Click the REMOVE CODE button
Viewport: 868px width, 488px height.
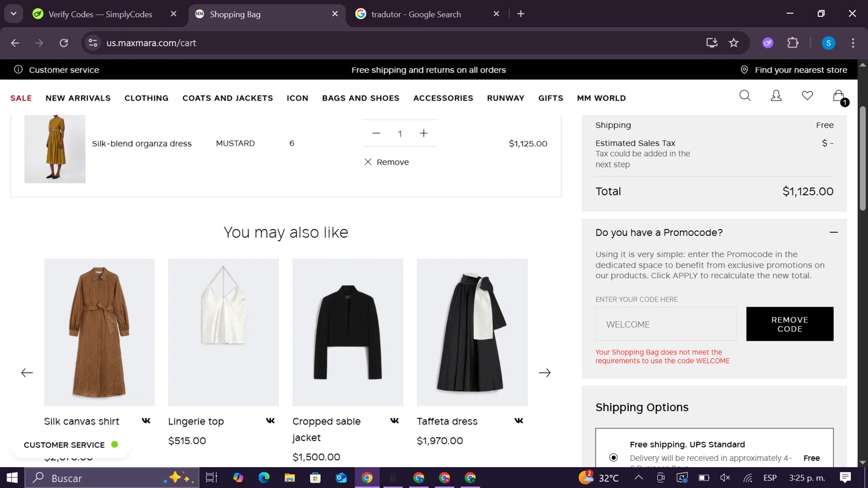(x=790, y=324)
